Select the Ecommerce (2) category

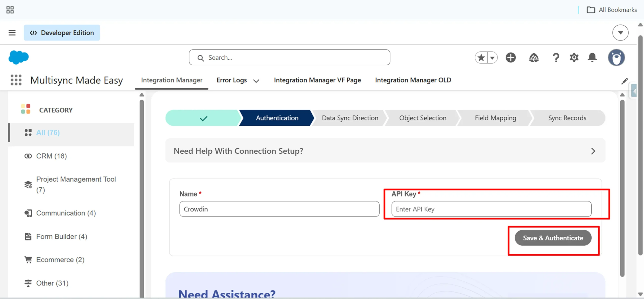60,260
